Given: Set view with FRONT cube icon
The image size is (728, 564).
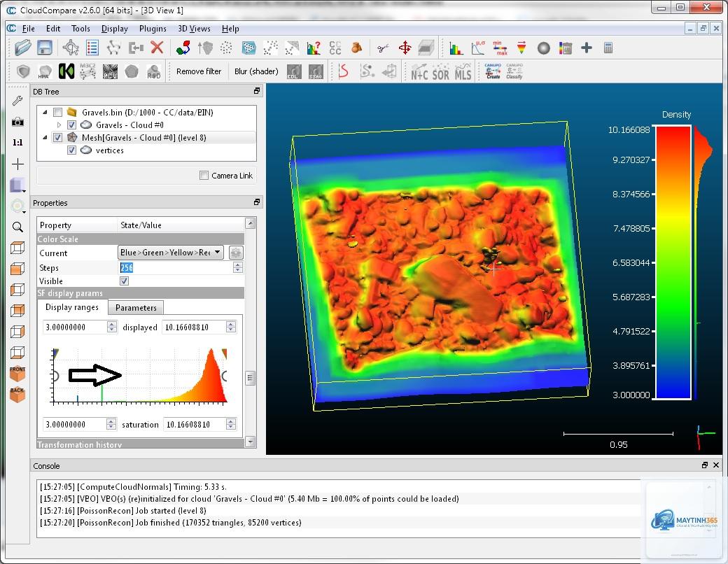Looking at the screenshot, I should click(17, 374).
